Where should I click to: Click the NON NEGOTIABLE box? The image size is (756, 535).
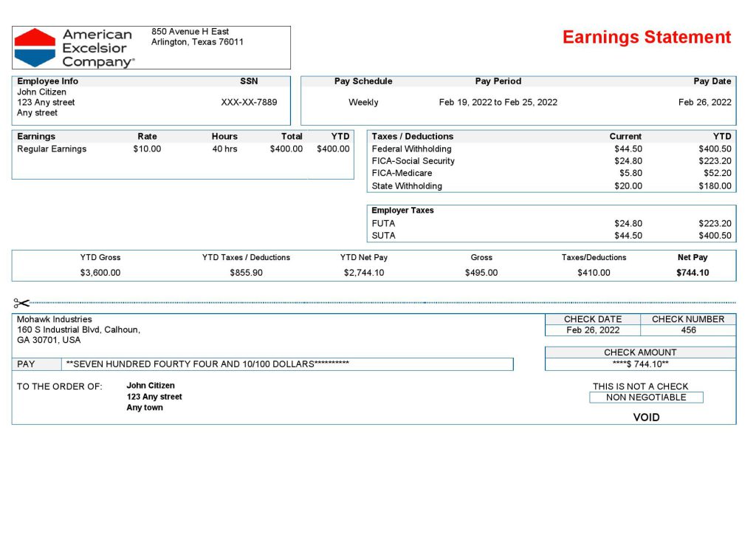coord(646,398)
